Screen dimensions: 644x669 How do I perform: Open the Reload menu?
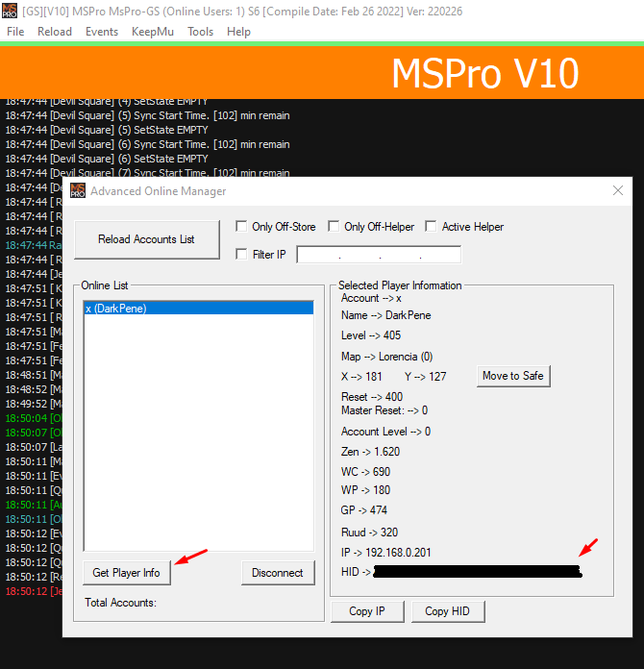tap(55, 32)
